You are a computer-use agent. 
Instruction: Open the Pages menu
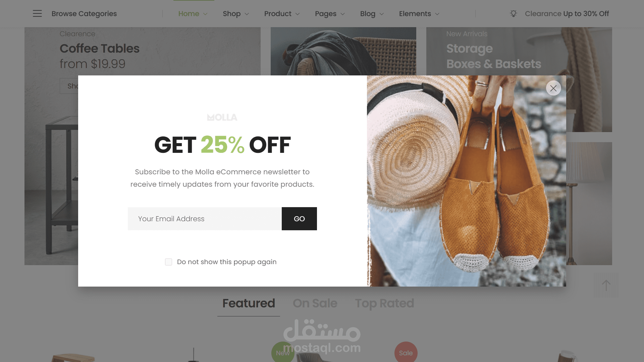(330, 14)
